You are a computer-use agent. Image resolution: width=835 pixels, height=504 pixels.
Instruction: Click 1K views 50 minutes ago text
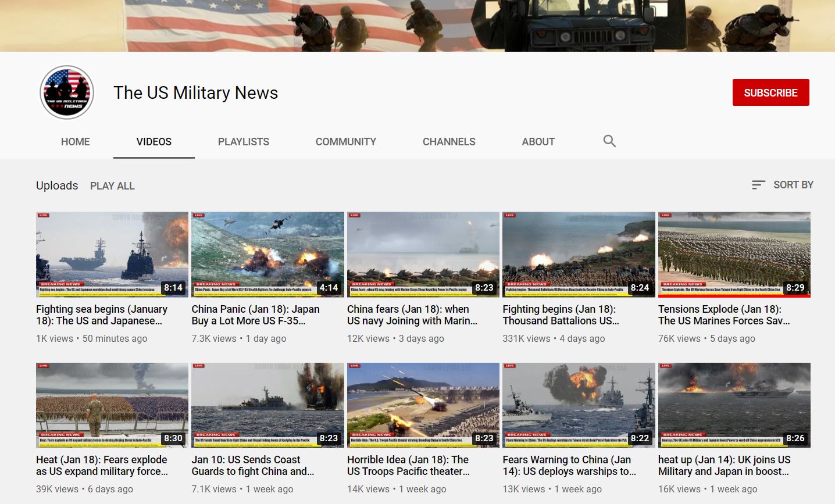(92, 338)
